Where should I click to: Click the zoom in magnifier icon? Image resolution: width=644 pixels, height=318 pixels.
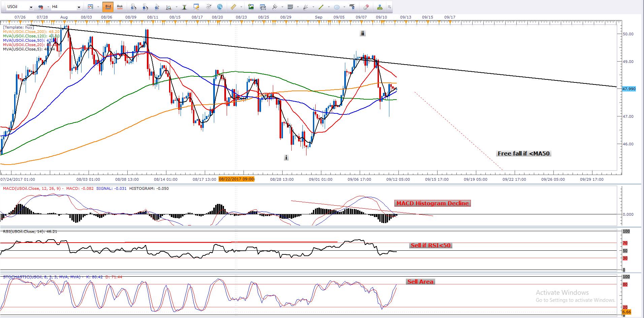133,7
